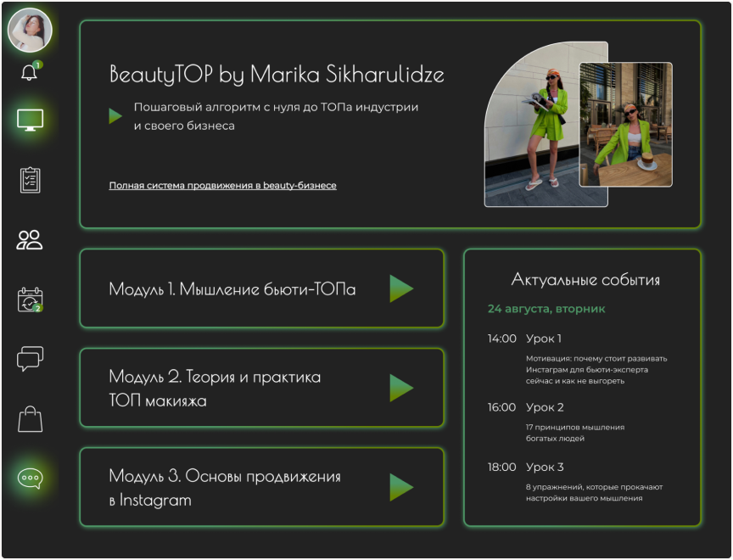Play Модуль 2 green triangle

(401, 388)
